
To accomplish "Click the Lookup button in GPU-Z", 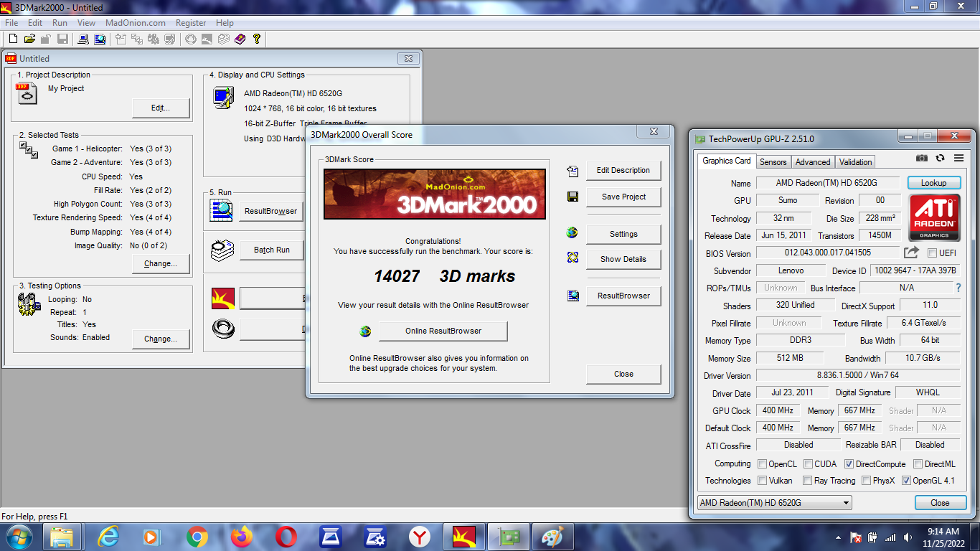I will point(933,183).
